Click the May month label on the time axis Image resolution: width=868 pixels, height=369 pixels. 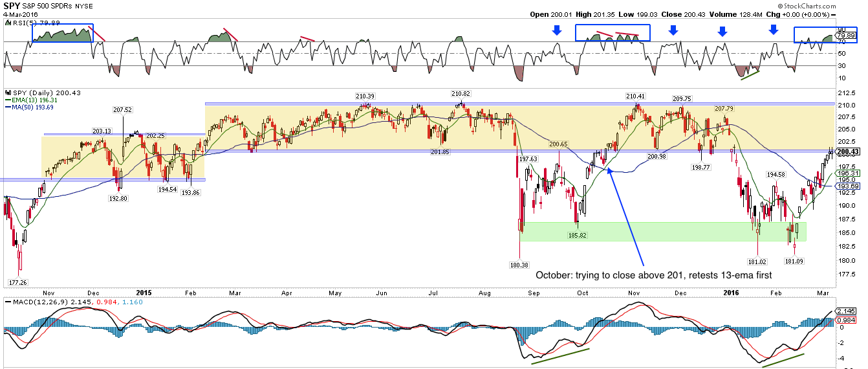[335, 293]
